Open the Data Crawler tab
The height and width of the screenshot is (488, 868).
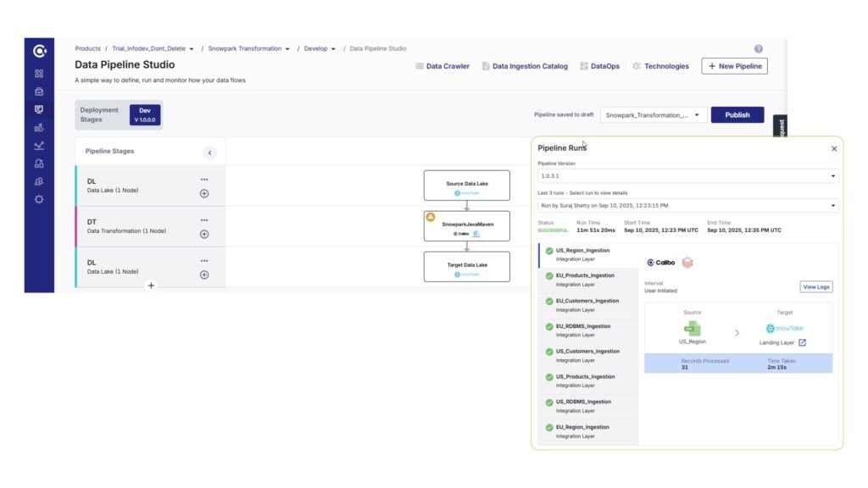click(442, 66)
